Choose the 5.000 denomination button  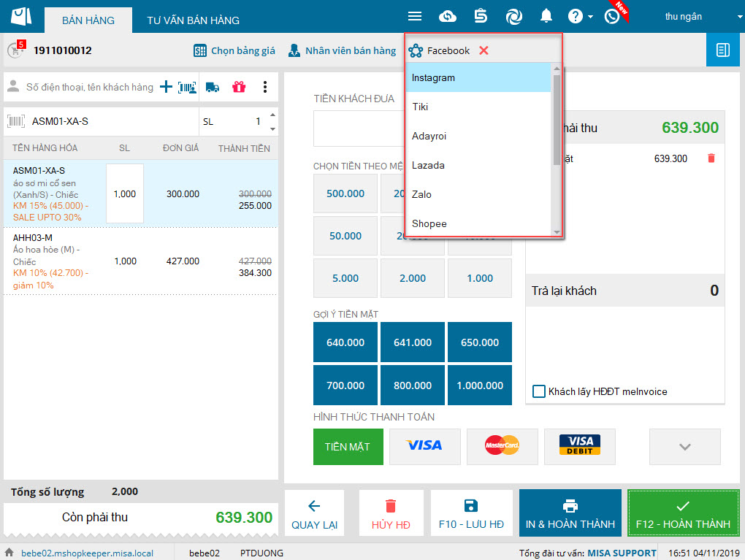(x=345, y=278)
